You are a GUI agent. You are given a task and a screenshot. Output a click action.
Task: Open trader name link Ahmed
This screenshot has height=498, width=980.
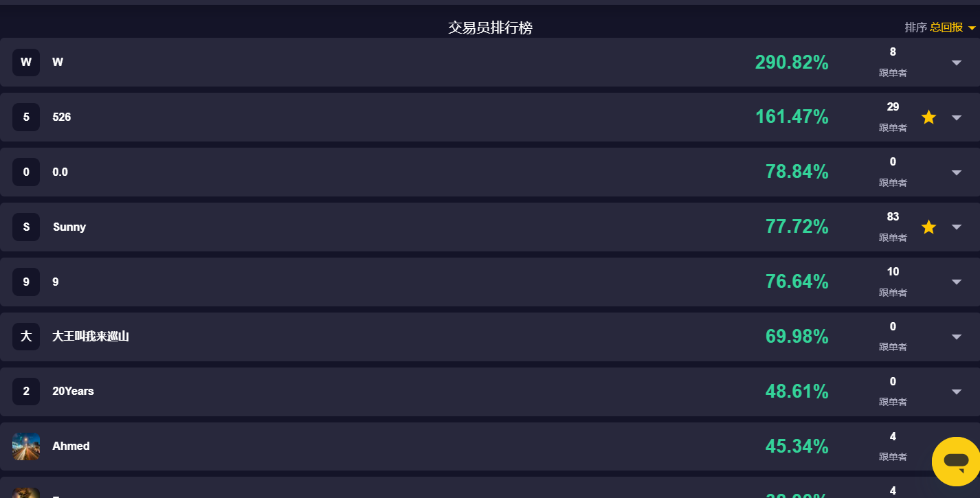(x=71, y=446)
